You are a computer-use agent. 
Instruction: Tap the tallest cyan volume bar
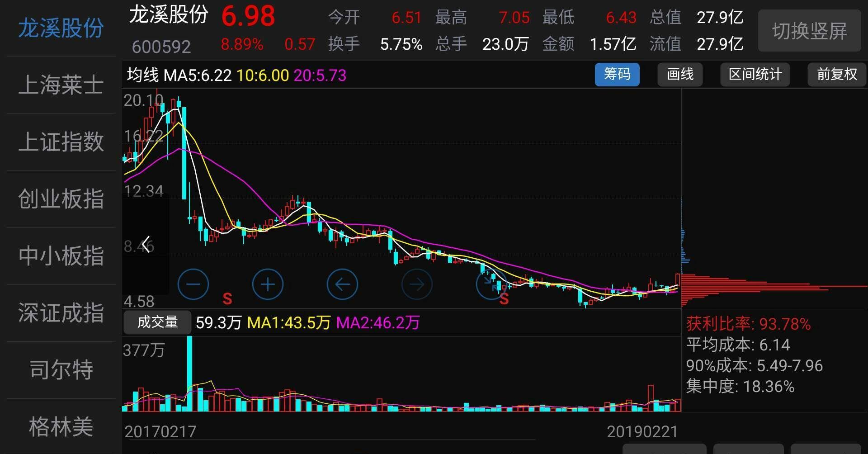pyautogui.click(x=189, y=374)
